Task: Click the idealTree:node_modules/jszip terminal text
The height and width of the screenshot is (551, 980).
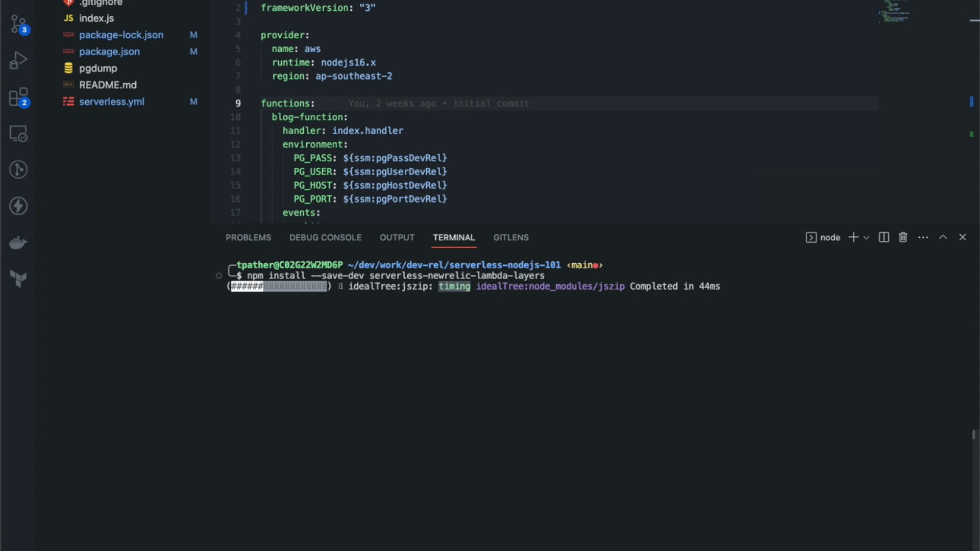Action: [x=550, y=287]
